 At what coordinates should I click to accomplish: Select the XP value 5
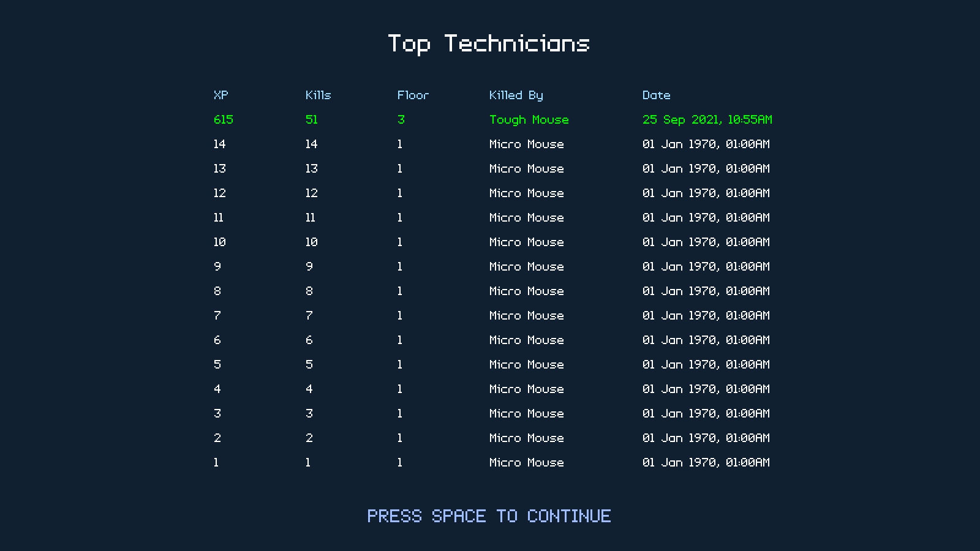(x=217, y=364)
